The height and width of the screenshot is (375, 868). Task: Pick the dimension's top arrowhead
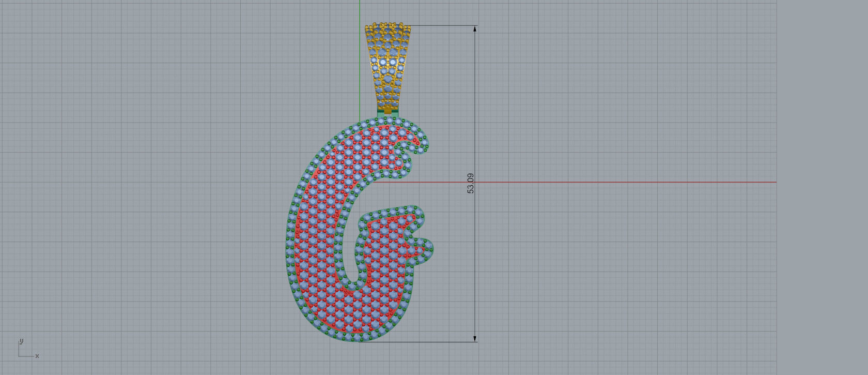point(475,29)
